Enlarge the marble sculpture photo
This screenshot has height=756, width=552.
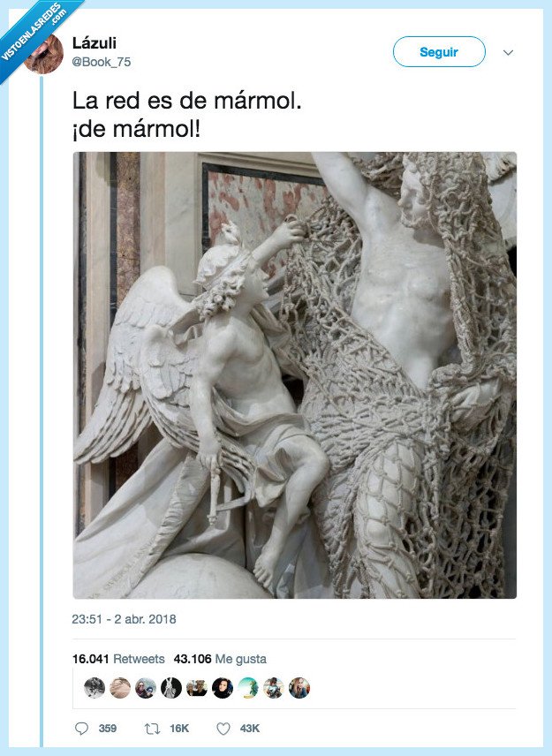tap(295, 375)
